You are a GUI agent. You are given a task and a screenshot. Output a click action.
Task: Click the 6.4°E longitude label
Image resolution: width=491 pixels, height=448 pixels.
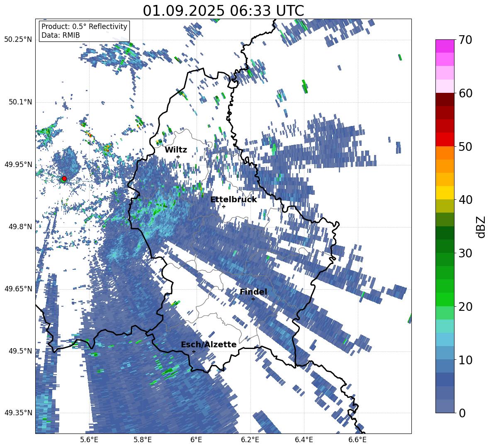(304, 440)
